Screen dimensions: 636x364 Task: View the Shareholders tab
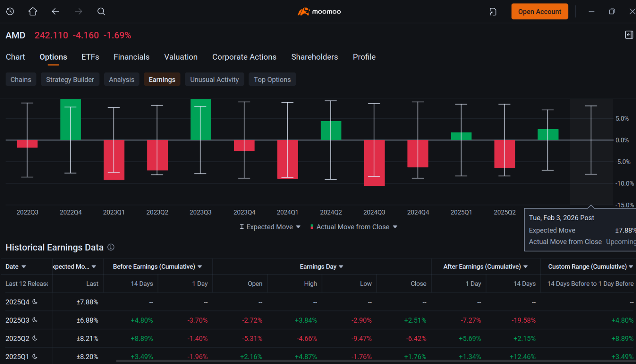[x=314, y=57]
